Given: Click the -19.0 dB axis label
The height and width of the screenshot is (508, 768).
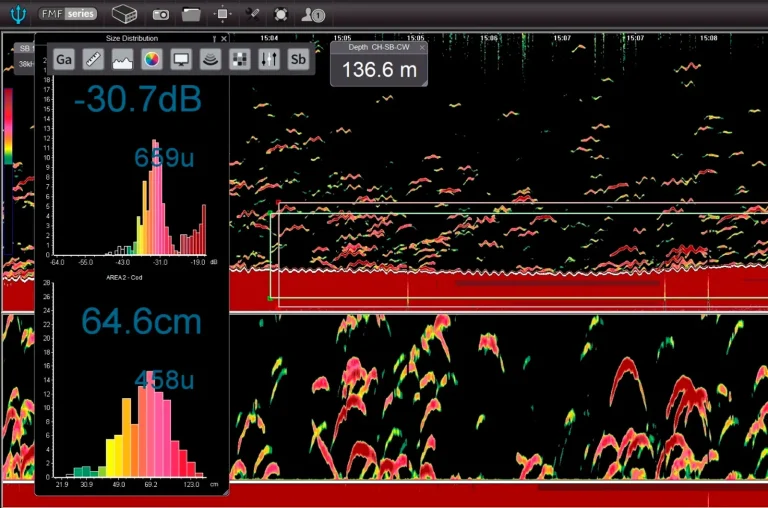Looking at the screenshot, I should tap(198, 262).
